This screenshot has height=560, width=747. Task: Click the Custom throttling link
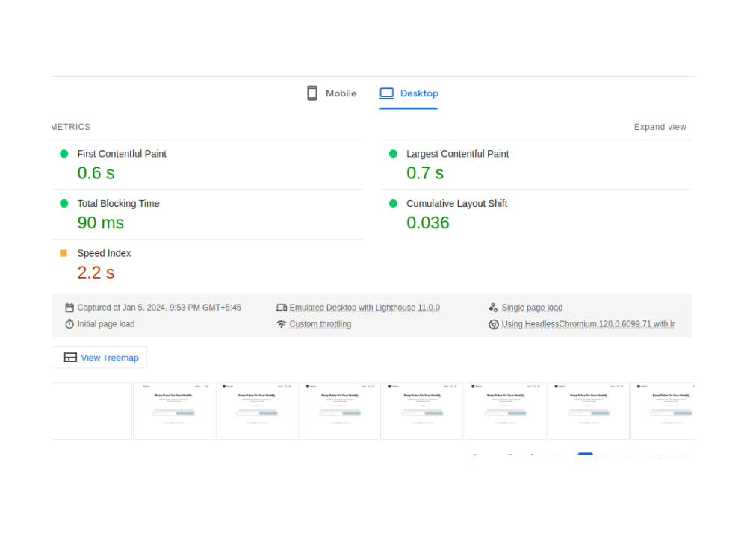[320, 324]
